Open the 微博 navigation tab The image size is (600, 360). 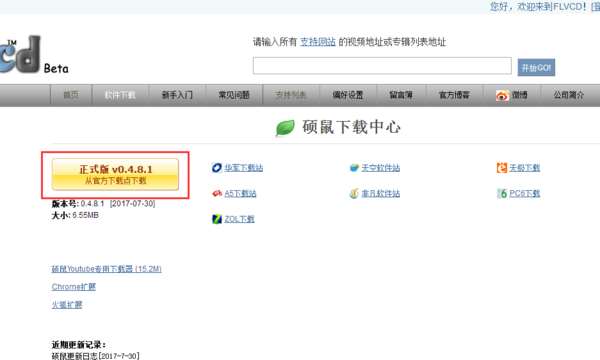point(512,95)
